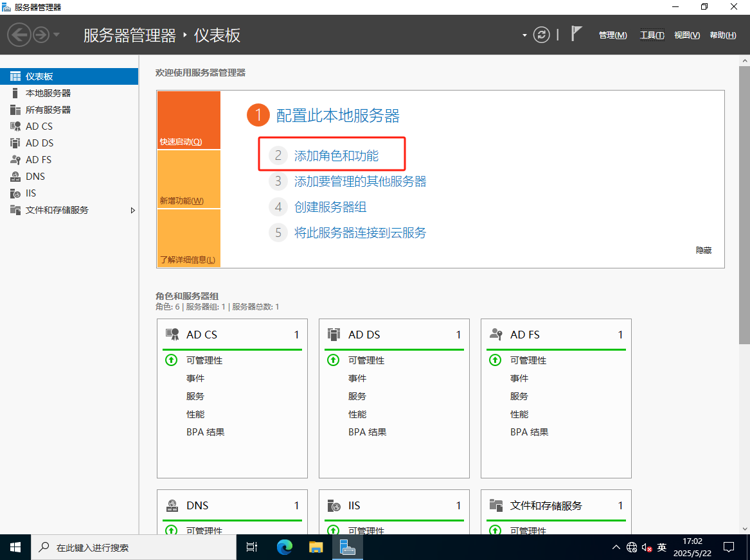Click the DNS sidebar icon
The height and width of the screenshot is (560, 750).
[x=15, y=177]
